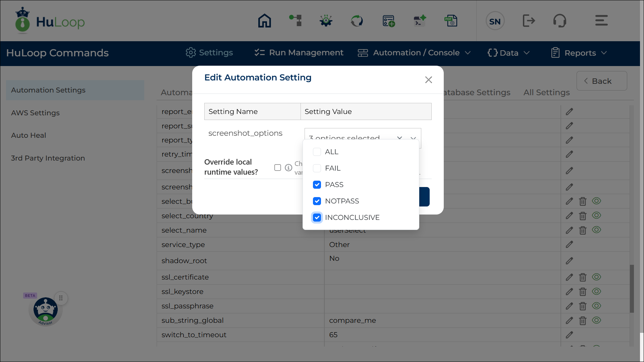Uncheck the INCONCLUSIVE option
This screenshot has width=644, height=362.
(x=317, y=218)
